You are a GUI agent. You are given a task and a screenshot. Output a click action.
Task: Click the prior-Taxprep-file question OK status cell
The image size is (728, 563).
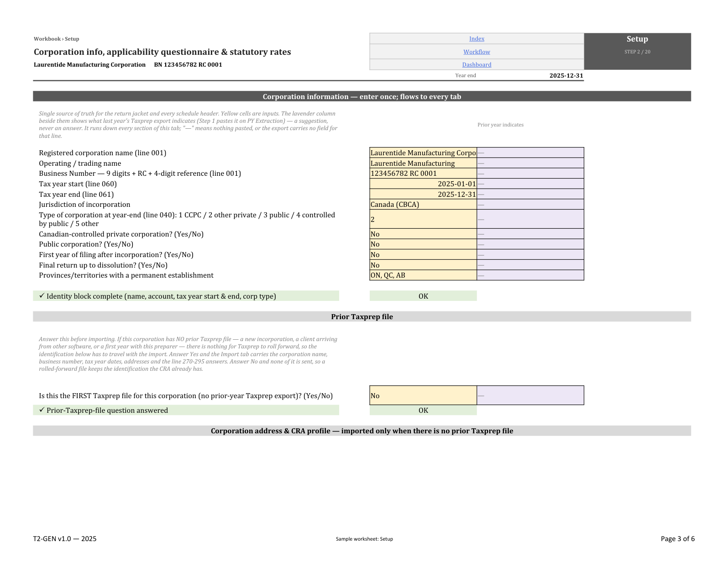coord(423,410)
